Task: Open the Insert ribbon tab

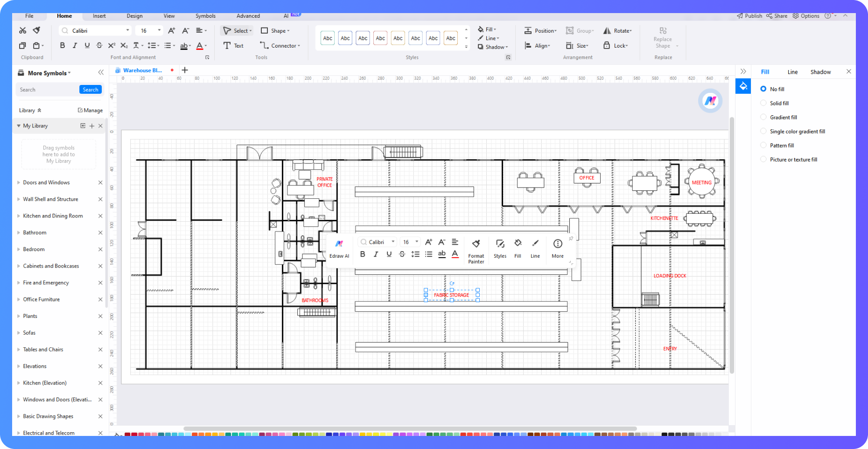Action: tap(99, 16)
